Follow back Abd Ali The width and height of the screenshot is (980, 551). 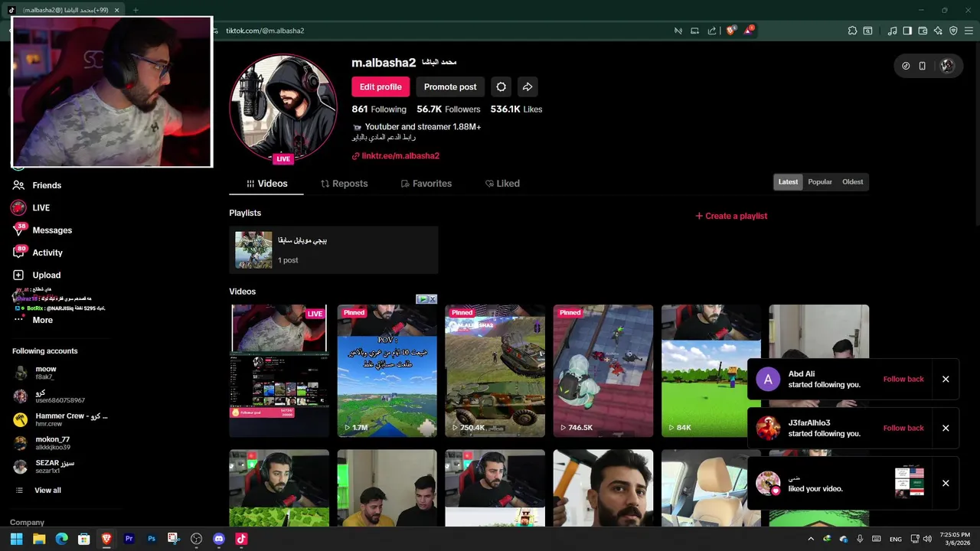(903, 379)
